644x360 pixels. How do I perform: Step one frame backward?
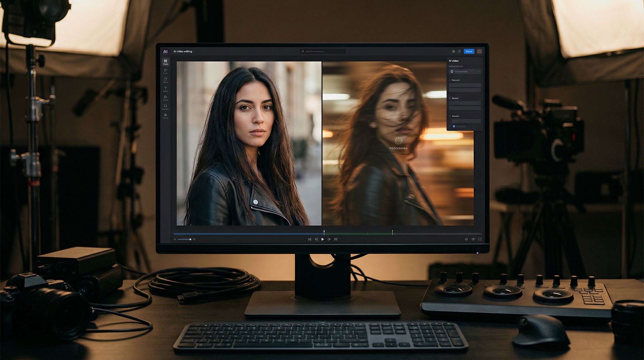click(316, 239)
